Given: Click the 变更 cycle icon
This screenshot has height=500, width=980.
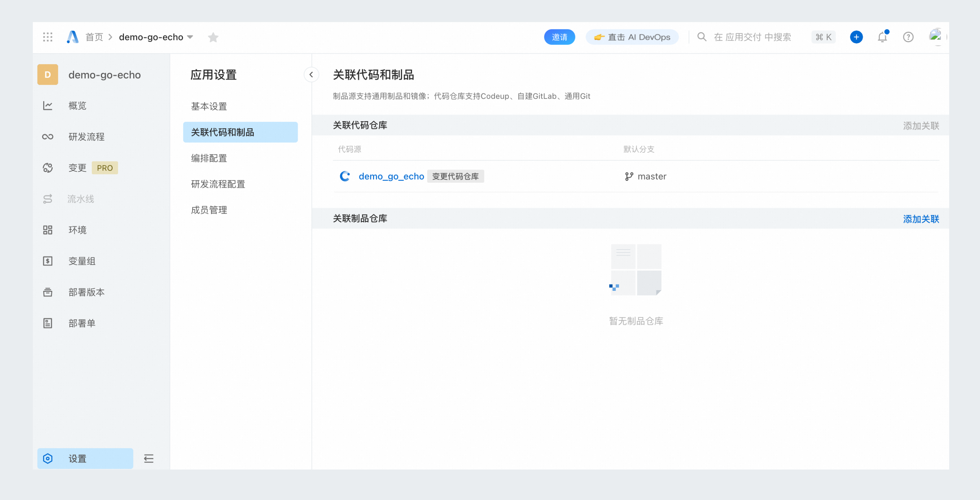Looking at the screenshot, I should [x=48, y=168].
